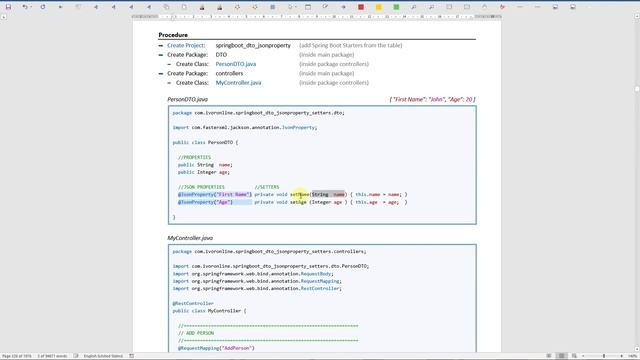Click the yellow square toolbar button
Viewport: 640px width, 360px height.
(x=378, y=7)
